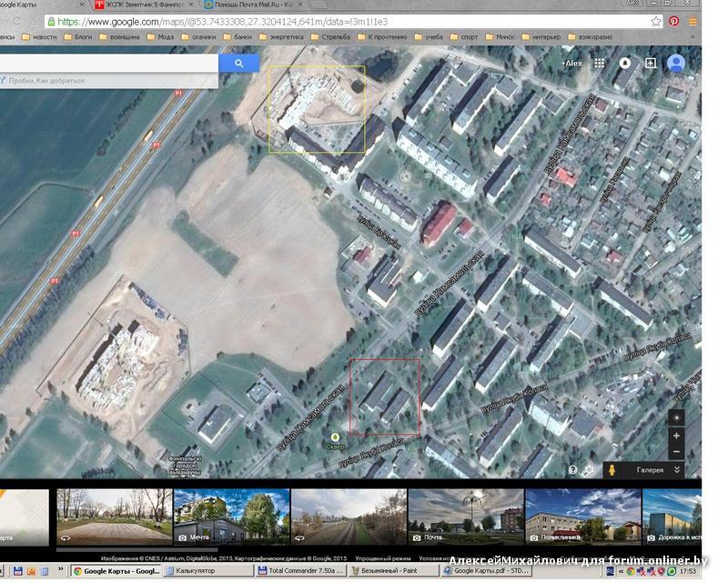Focus the maps search input field

109,63
